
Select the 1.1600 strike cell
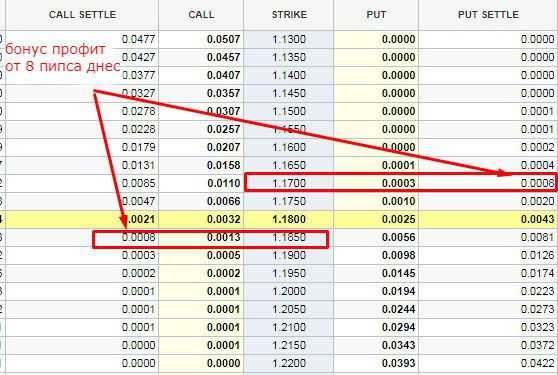tap(289, 147)
